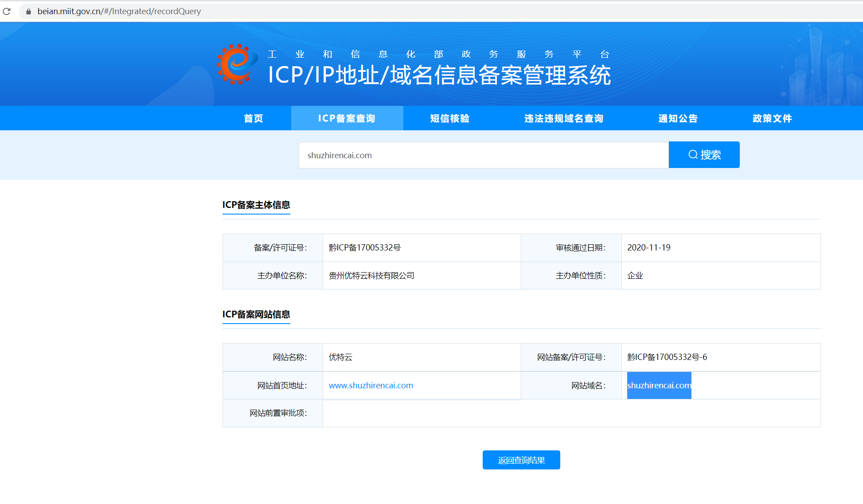The height and width of the screenshot is (504, 863).
Task: Click the 主办单位名称 label cell
Action: click(273, 276)
